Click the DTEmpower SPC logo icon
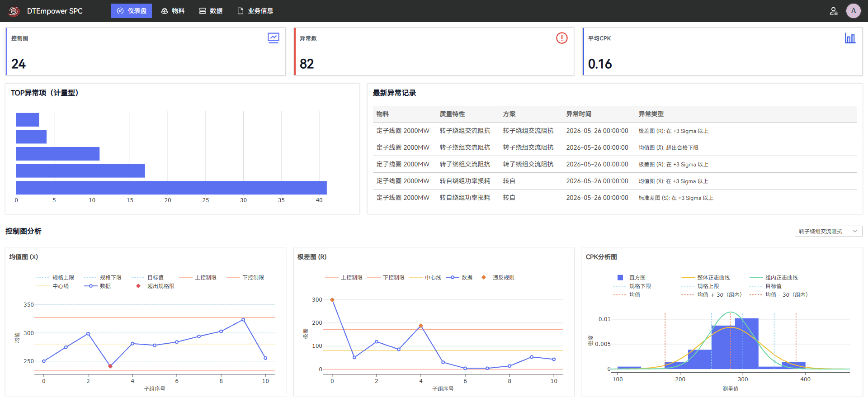868x412 pixels. (14, 11)
